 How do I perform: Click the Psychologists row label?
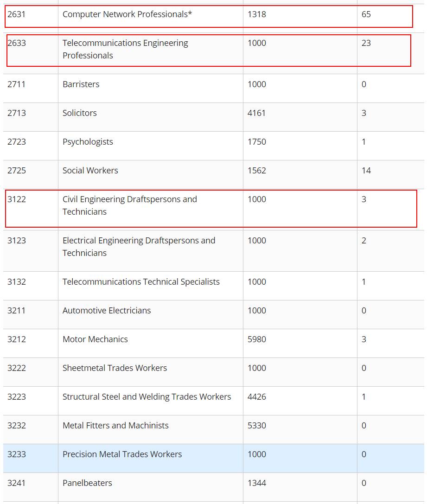click(88, 142)
